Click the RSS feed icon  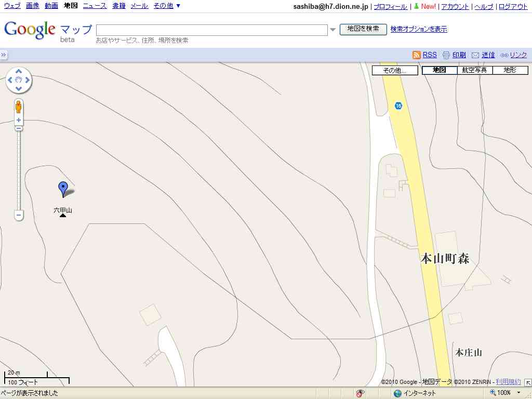click(x=416, y=55)
